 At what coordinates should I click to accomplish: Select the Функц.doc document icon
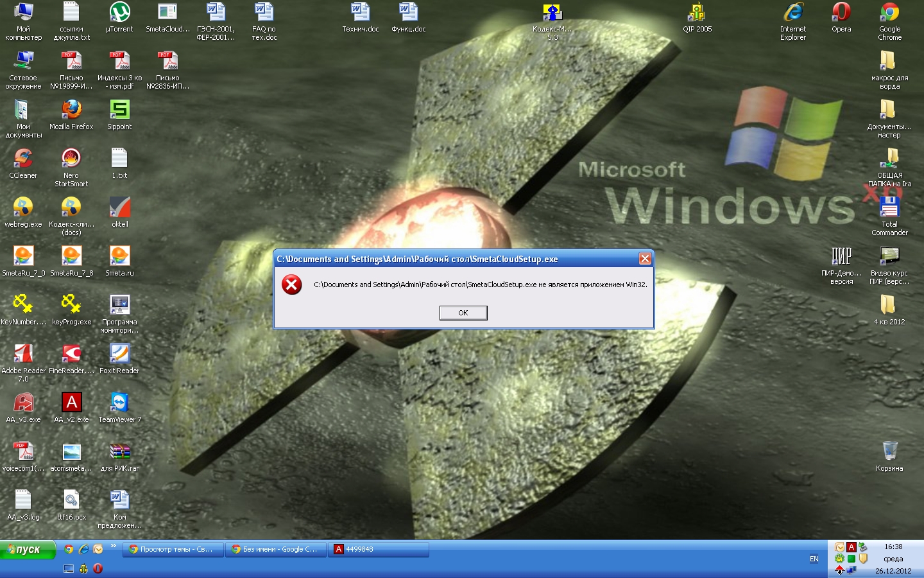pos(408,17)
